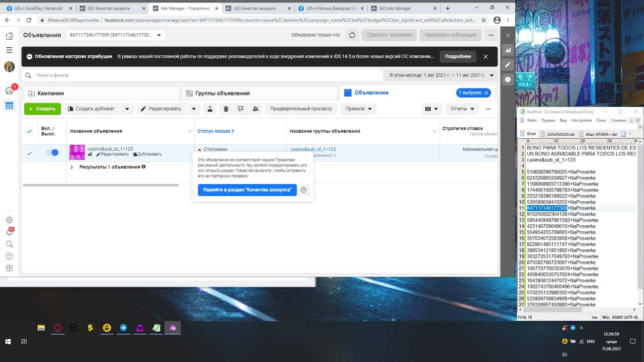The width and height of the screenshot is (644, 362).
Task: Click the export/share icon in toolbar
Action: point(240,109)
